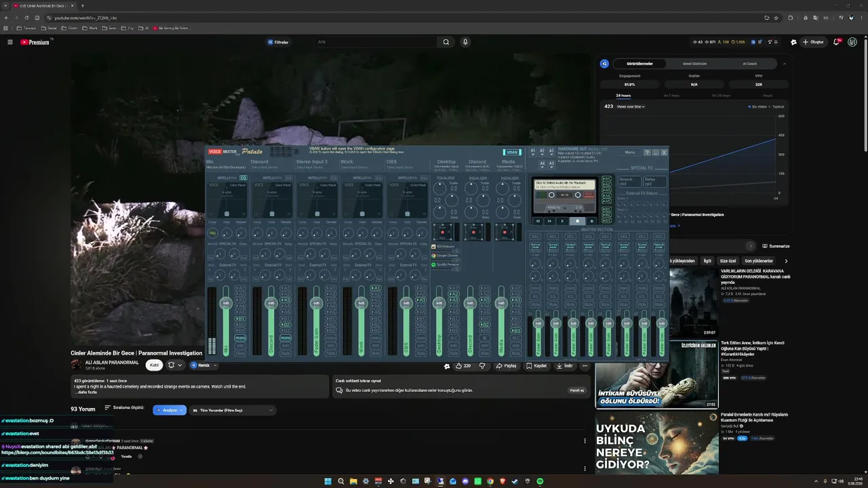
Task: Click the OBS strip fader knob
Action: click(x=406, y=303)
